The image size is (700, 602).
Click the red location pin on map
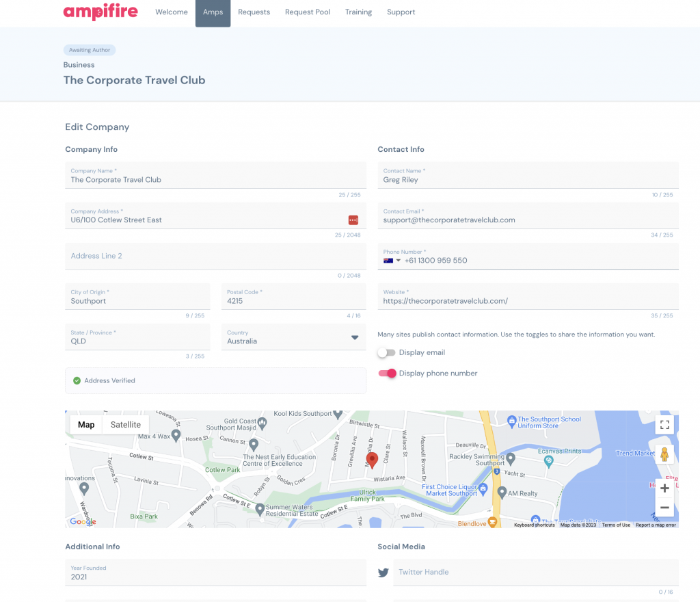[372, 460]
